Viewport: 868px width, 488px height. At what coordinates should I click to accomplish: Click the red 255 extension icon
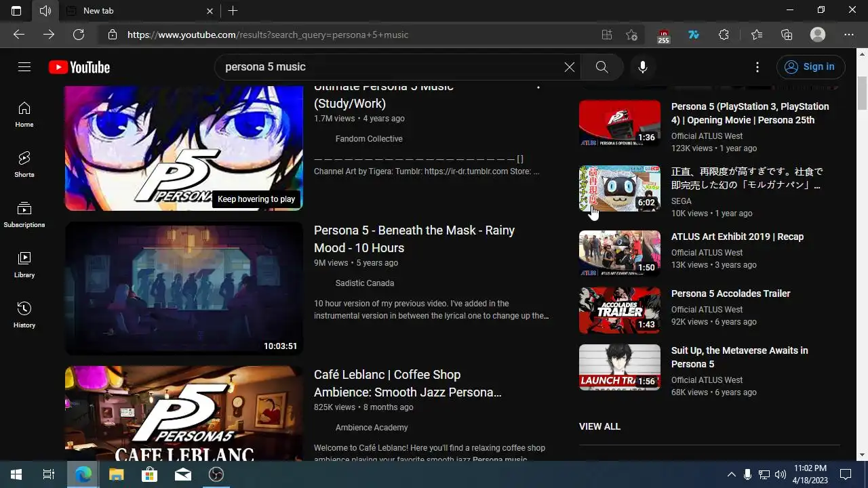(664, 35)
